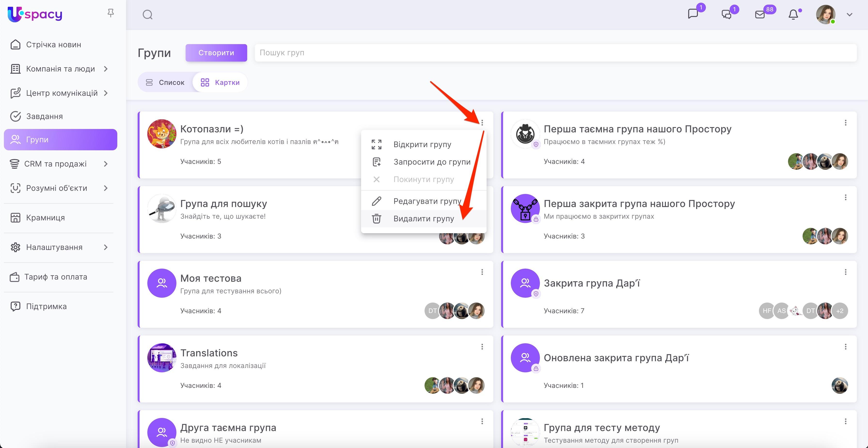Open Крамниця in the sidebar
The width and height of the screenshot is (868, 448).
point(45,217)
